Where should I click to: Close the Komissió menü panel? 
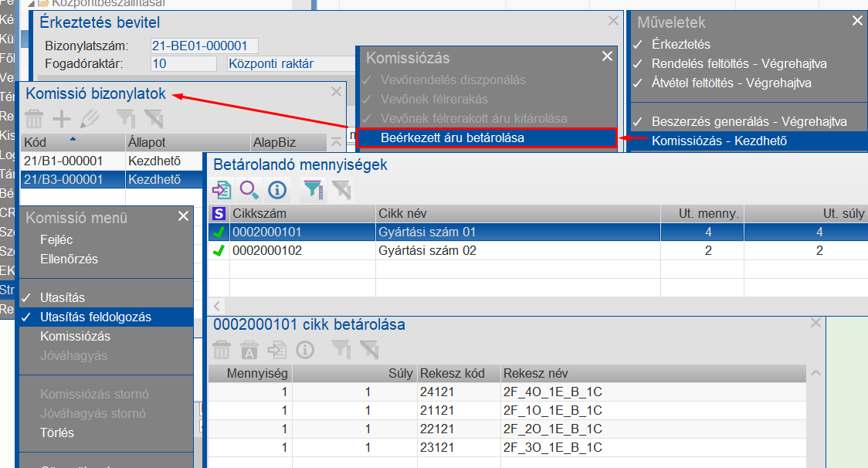click(x=183, y=216)
